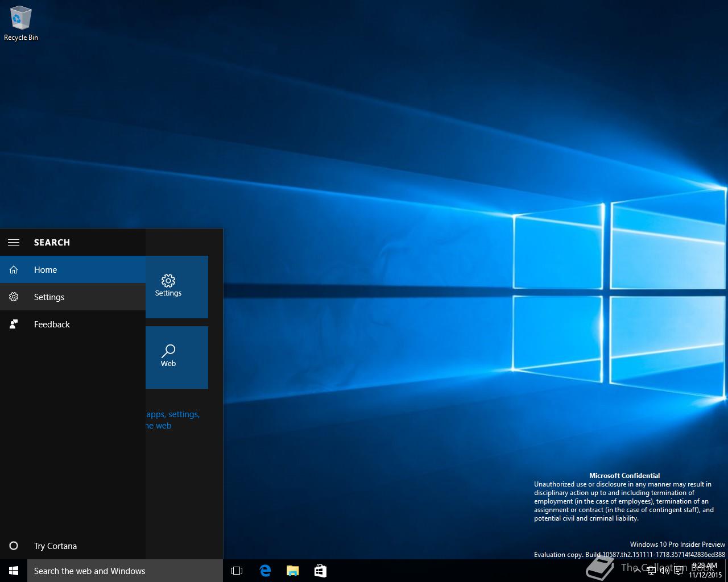Viewport: 728px width, 582px height.
Task: Click the 'apps, settings,' blue text
Action: [x=173, y=414]
